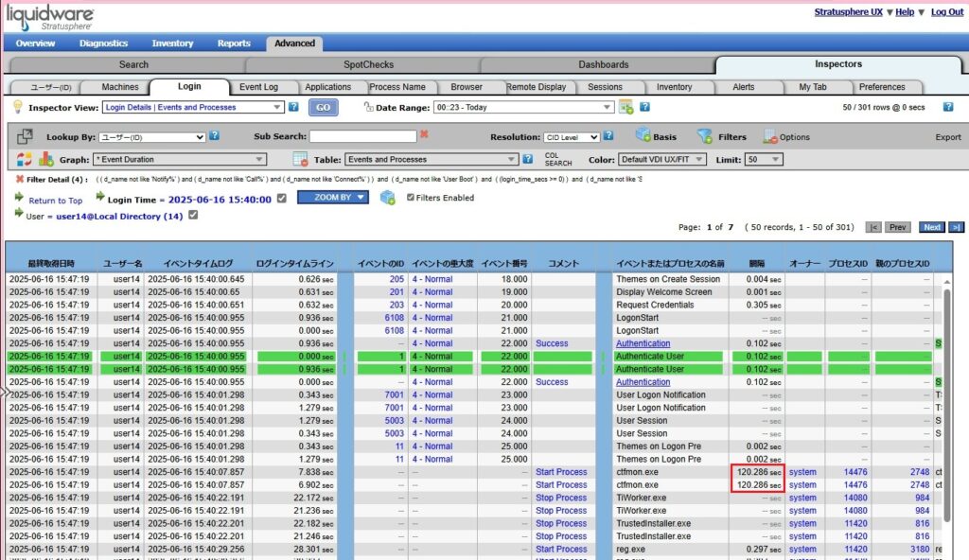Click the Return to Top link
The image size is (969, 560).
(56, 201)
